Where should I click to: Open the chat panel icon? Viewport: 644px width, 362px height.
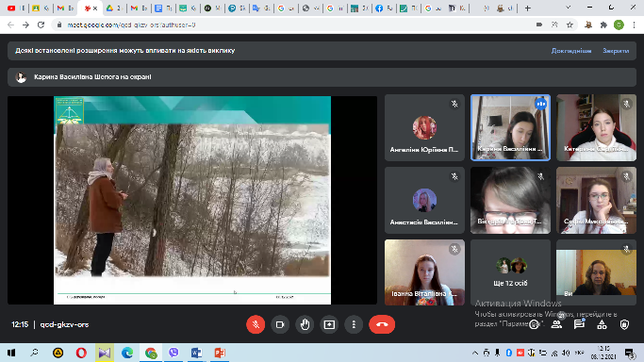(579, 324)
